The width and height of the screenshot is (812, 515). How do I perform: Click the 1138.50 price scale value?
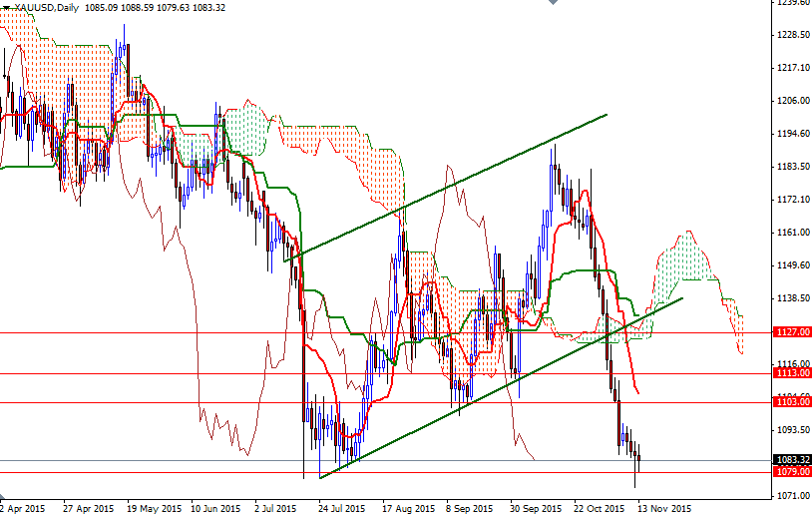793,298
